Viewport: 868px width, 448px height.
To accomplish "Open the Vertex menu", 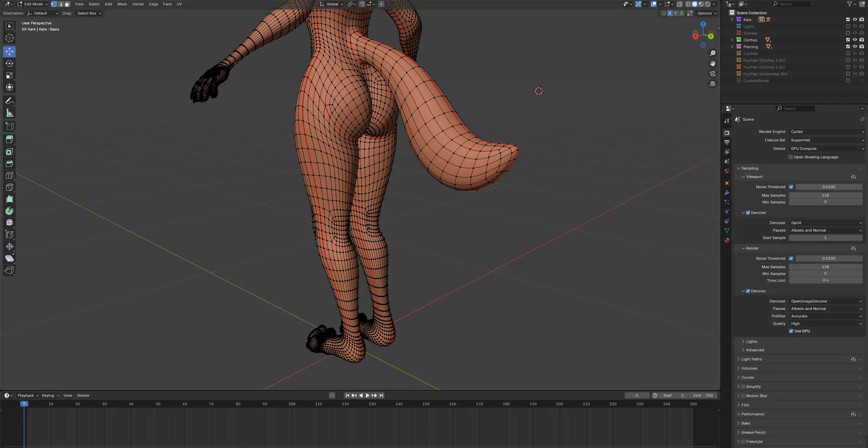I will [x=138, y=4].
